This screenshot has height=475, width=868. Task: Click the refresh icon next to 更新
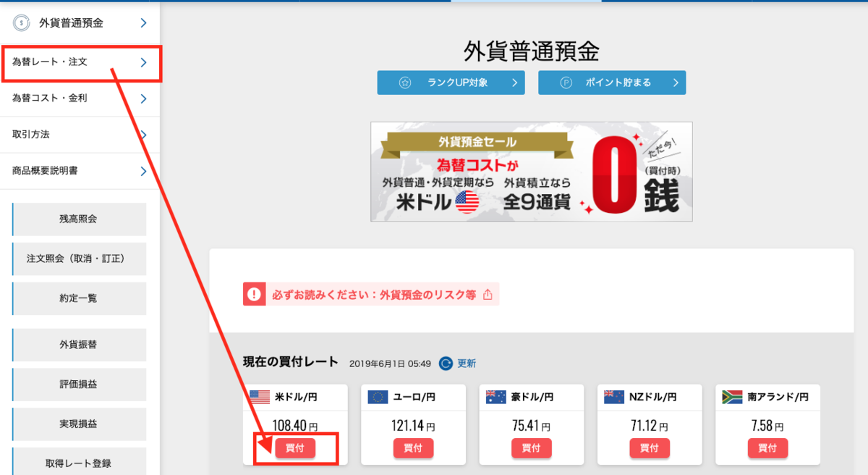coord(444,363)
